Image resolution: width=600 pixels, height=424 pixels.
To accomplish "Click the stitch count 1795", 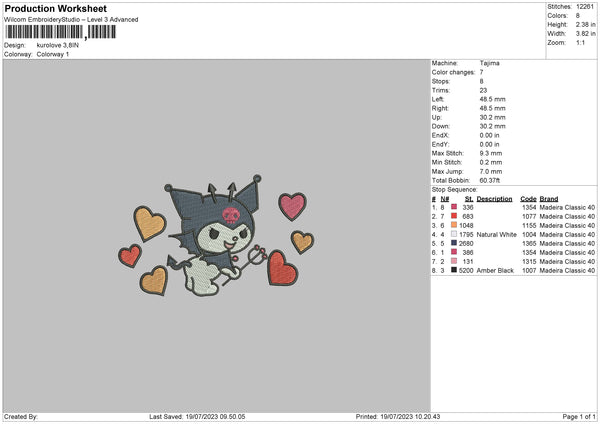I will (466, 235).
